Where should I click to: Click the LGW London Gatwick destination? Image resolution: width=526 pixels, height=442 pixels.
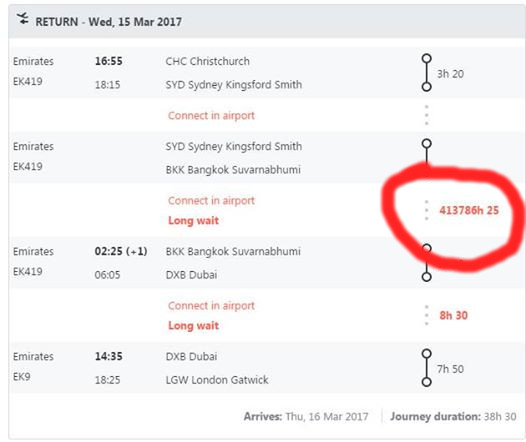(217, 380)
